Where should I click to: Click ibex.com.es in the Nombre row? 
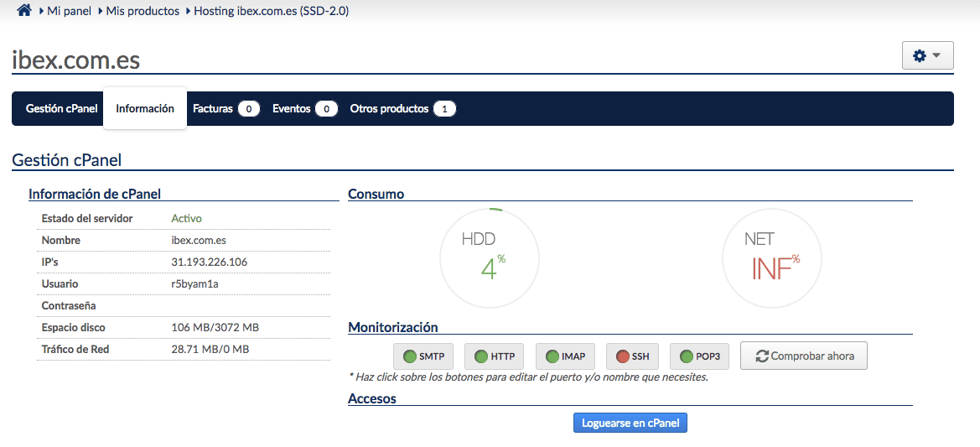pos(199,240)
